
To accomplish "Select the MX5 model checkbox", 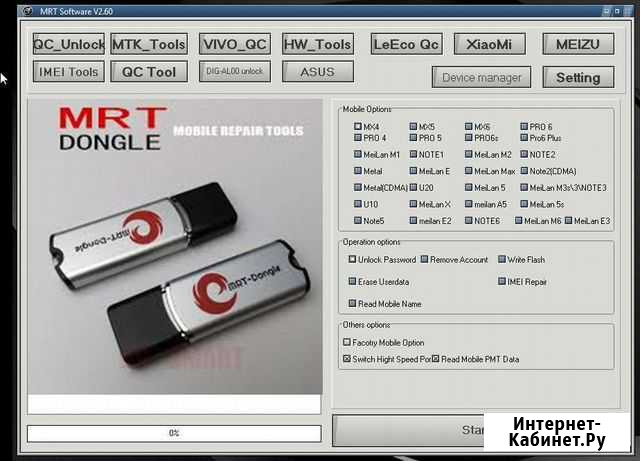I will coord(413,127).
